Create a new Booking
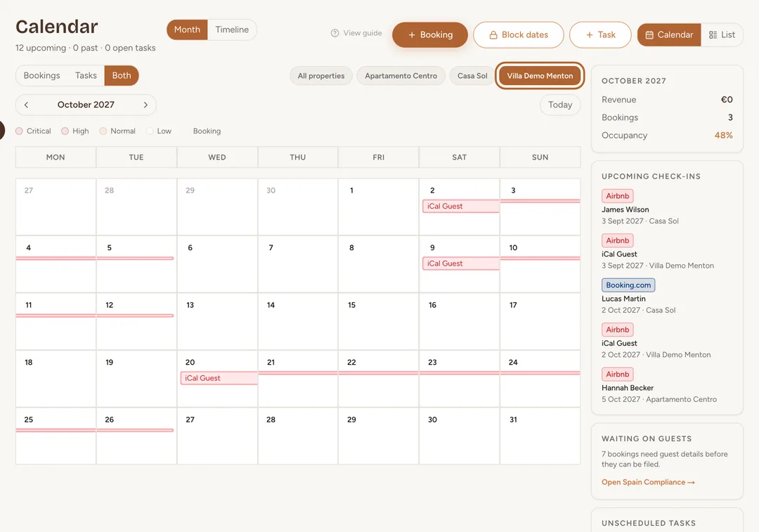The width and height of the screenshot is (759, 532). point(430,35)
